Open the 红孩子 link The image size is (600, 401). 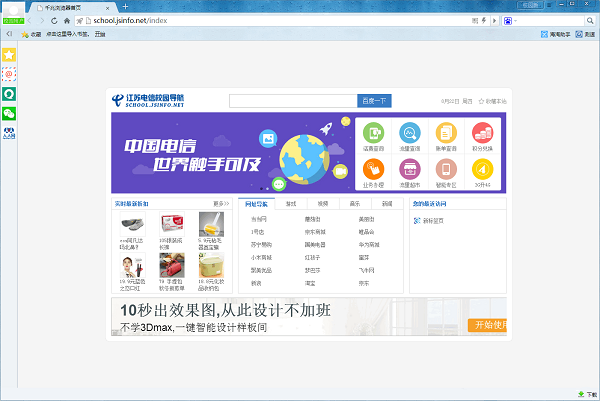[312, 258]
